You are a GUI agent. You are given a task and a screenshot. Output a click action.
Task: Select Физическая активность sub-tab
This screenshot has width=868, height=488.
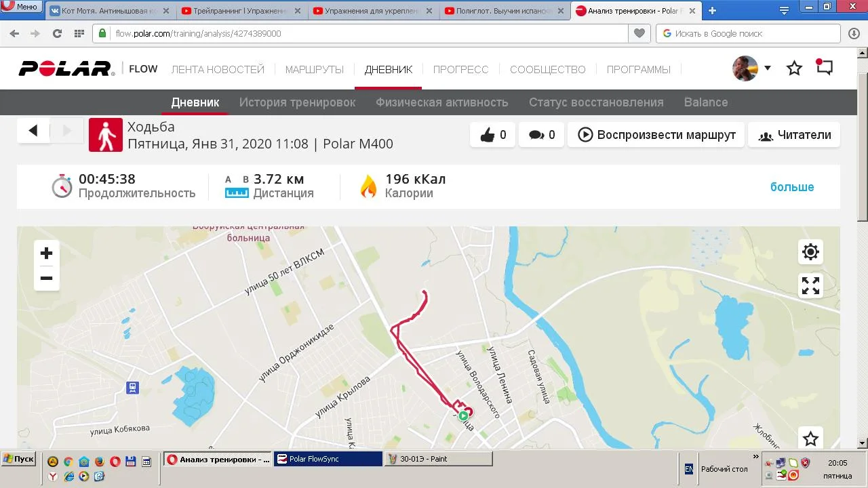pyautogui.click(x=442, y=102)
